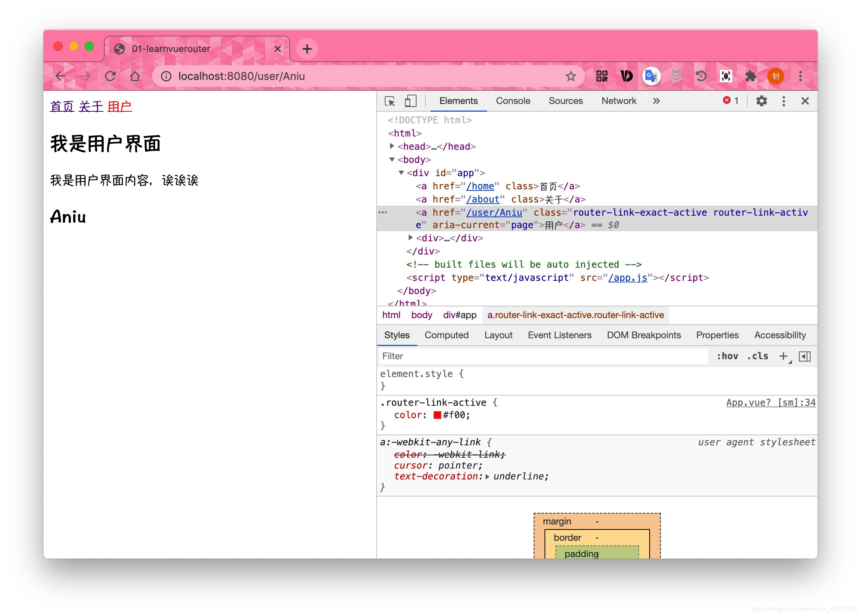
Task: Open the /about href link in Elements
Action: (483, 199)
